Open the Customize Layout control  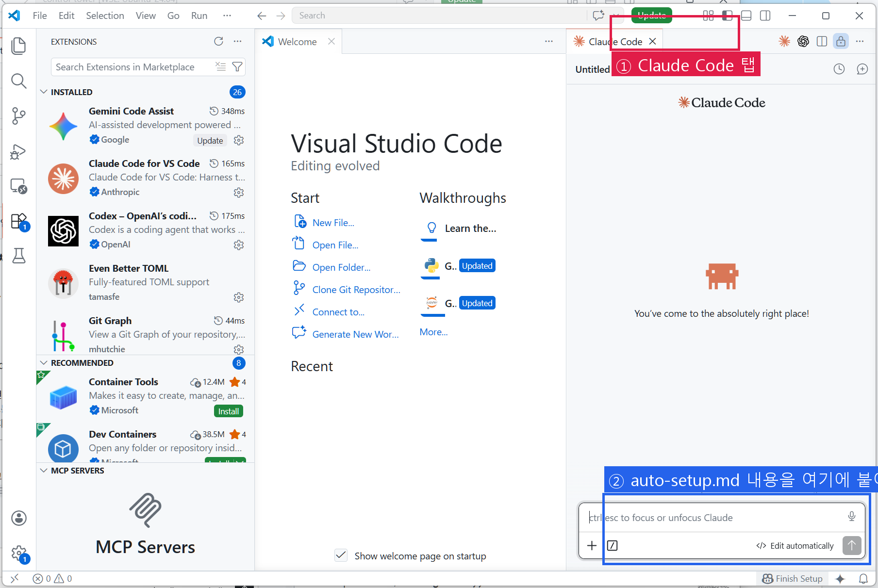click(x=709, y=16)
